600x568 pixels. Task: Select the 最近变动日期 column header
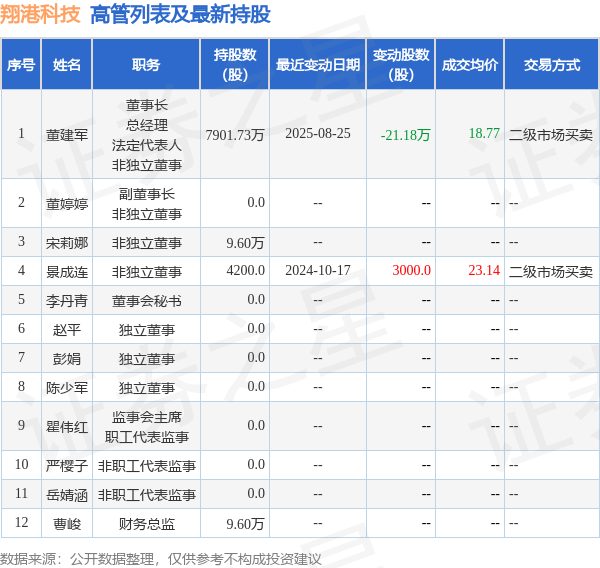[318, 65]
